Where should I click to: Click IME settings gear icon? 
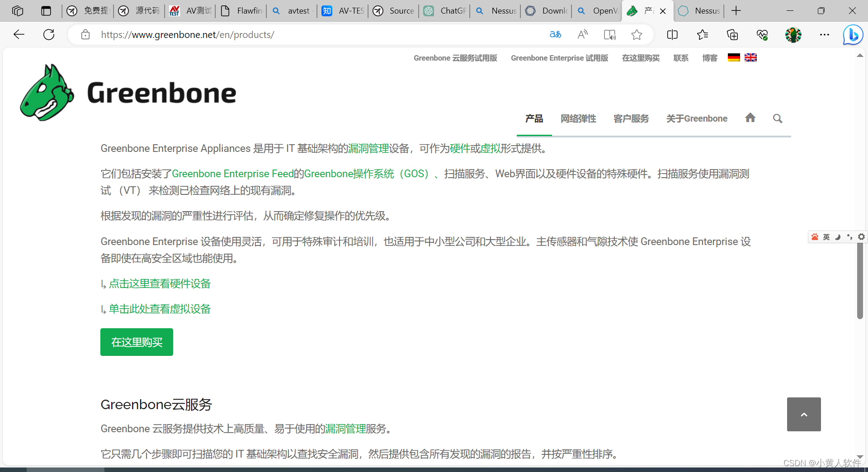(x=861, y=237)
